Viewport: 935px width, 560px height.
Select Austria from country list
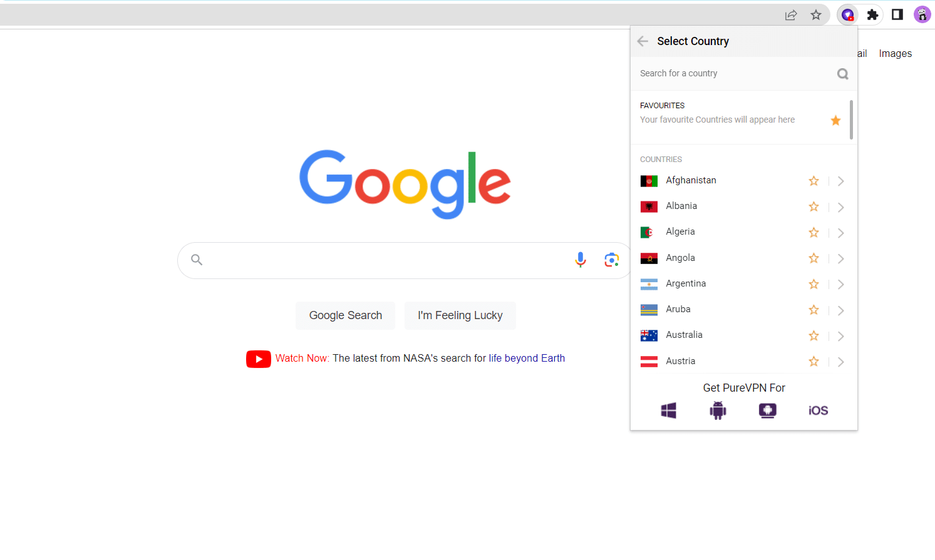point(681,361)
